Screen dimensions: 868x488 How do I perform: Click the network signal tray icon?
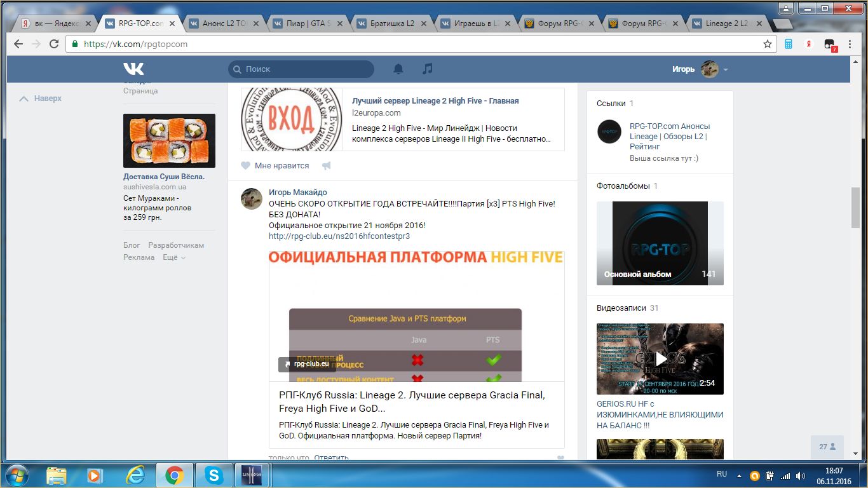tap(785, 475)
